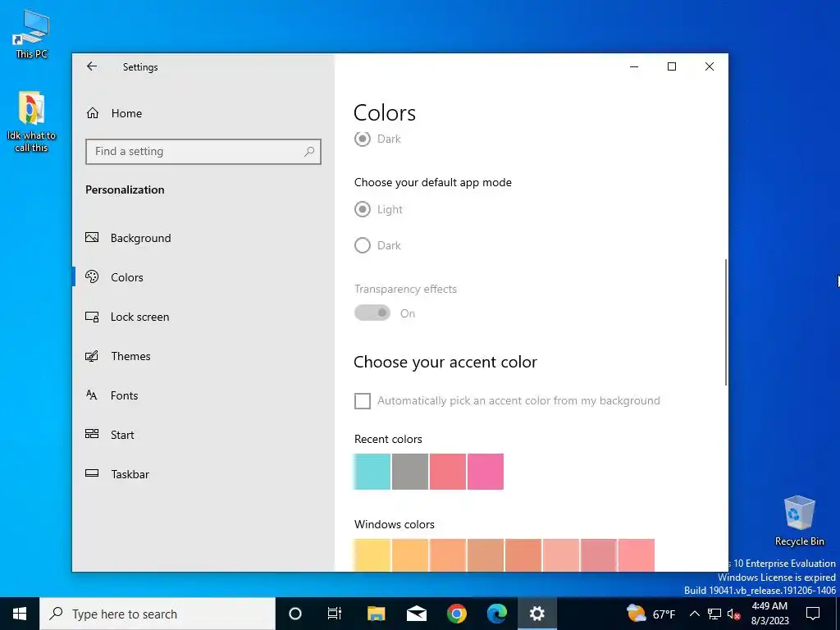Screen dimensions: 840x630
Task: Launch Google Chrome from the taskbar
Action: coord(456,614)
